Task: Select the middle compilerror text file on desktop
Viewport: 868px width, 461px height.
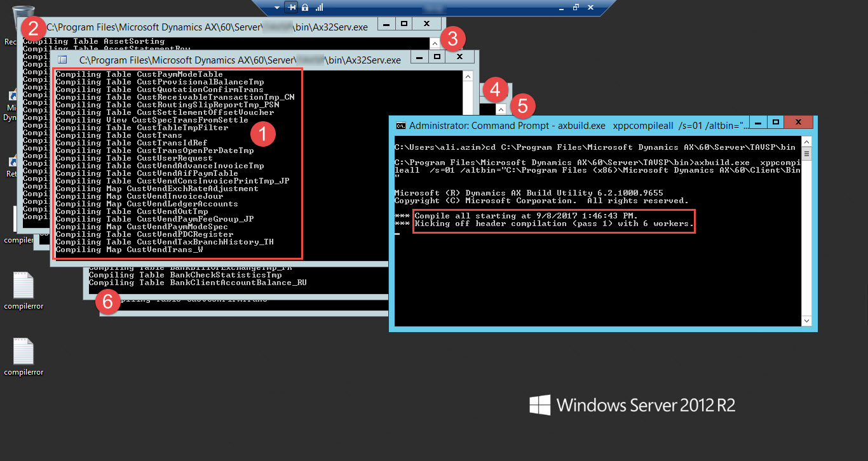Action: [24, 291]
